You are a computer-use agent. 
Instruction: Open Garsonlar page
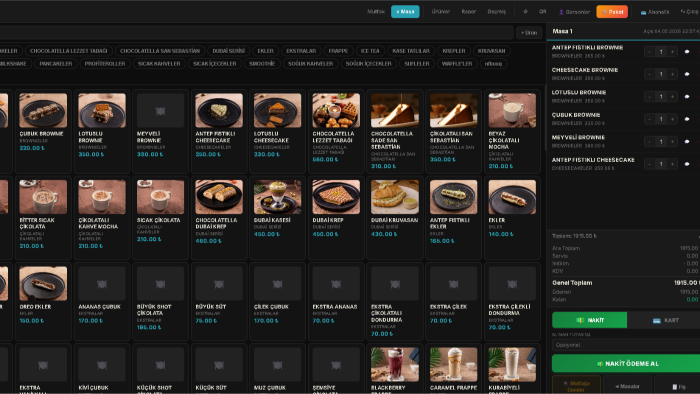(x=574, y=12)
